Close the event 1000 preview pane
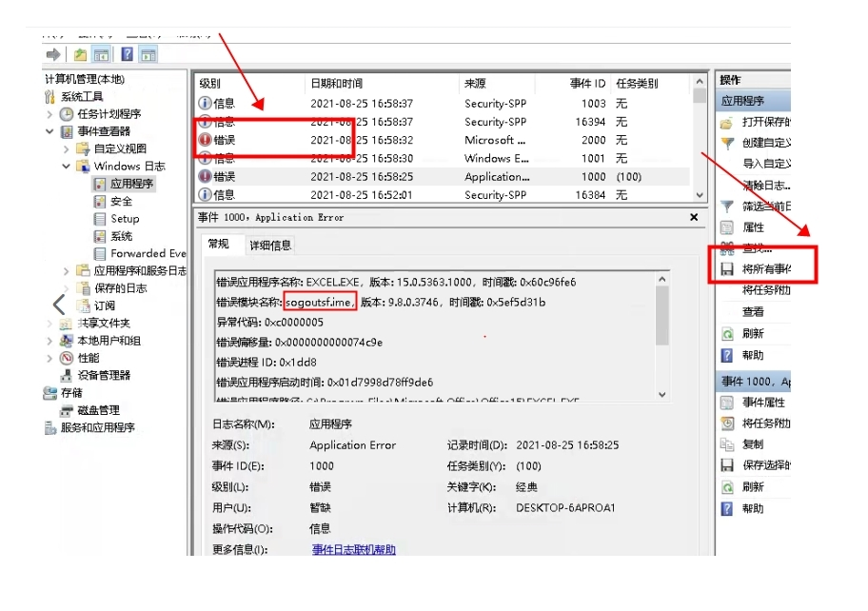The image size is (868, 611). click(694, 218)
